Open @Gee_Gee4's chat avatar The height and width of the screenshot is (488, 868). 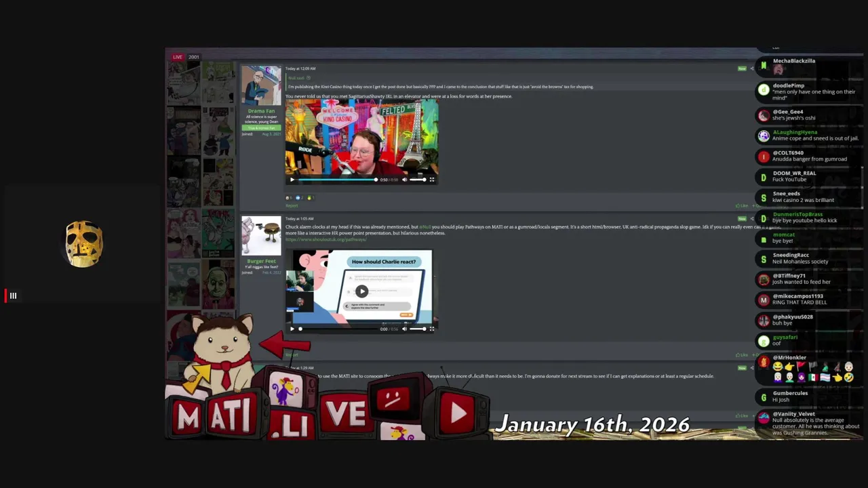764,116
